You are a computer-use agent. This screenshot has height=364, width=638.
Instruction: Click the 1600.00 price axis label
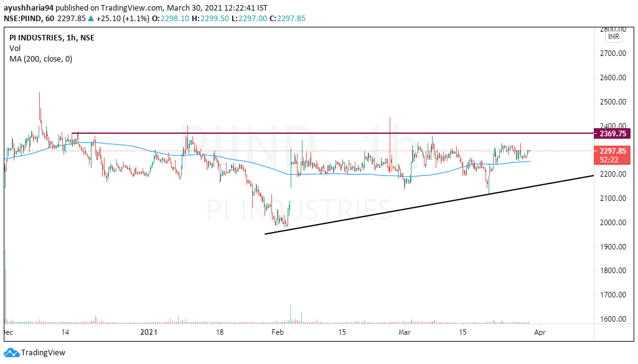[612, 319]
